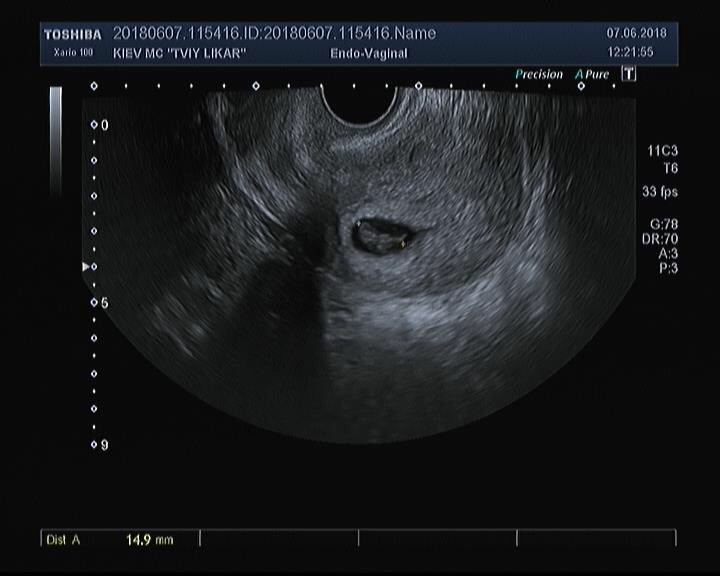
Task: Click the 11C3 probe name label
Action: (662, 151)
